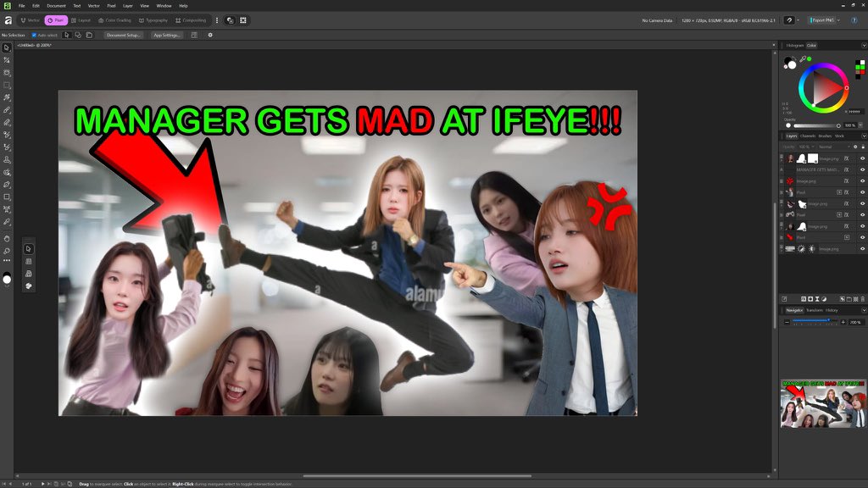Click the Navigator zoom out minus button

[x=787, y=322]
